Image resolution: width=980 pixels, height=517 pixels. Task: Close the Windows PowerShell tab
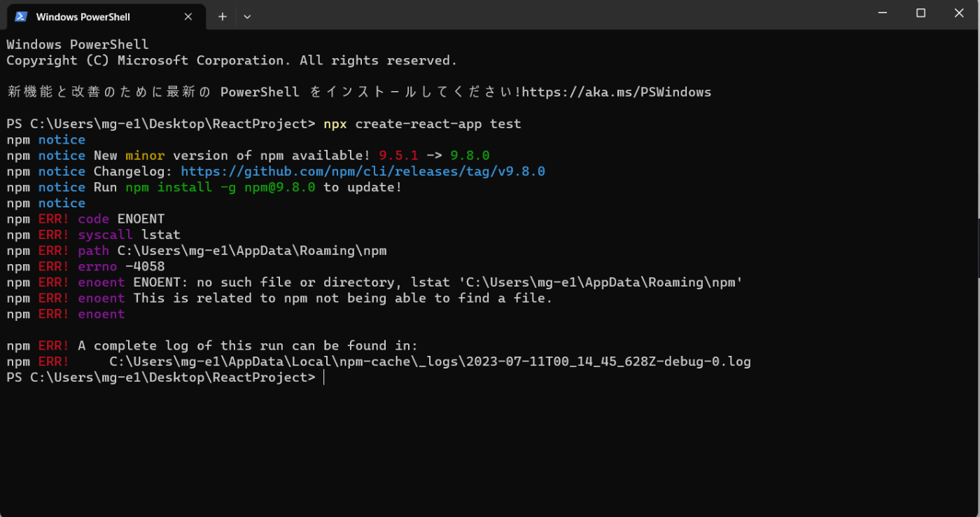[188, 17]
